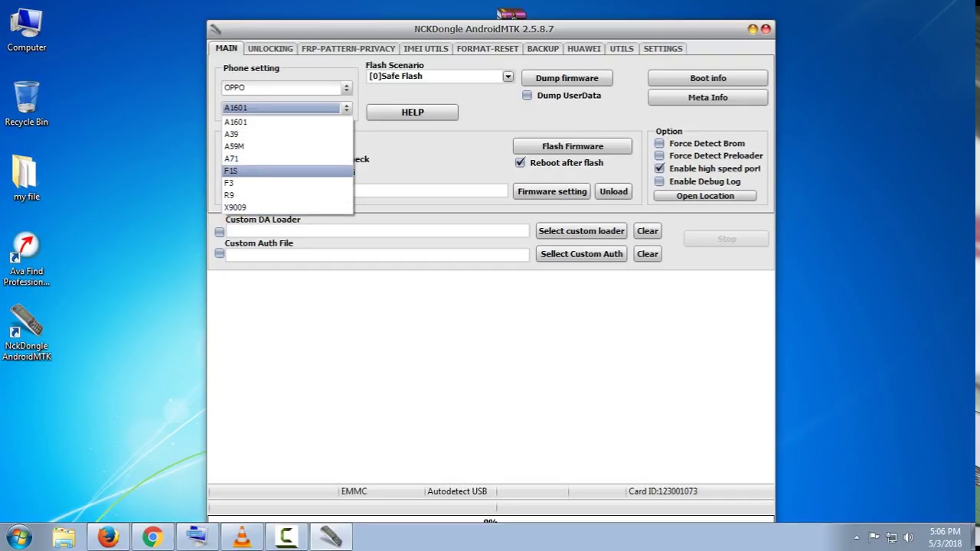Show hidden system tray icons

pos(857,537)
